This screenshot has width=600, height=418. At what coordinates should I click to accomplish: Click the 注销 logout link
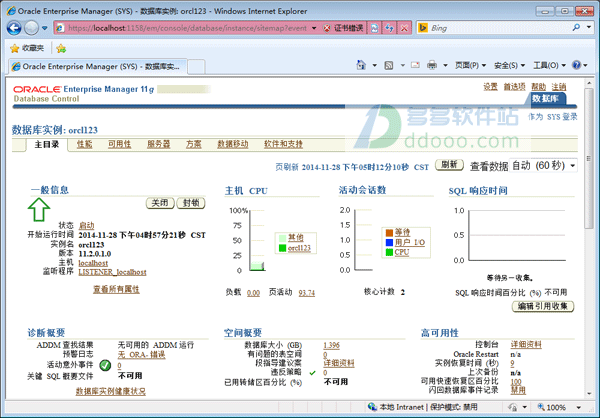pyautogui.click(x=559, y=87)
